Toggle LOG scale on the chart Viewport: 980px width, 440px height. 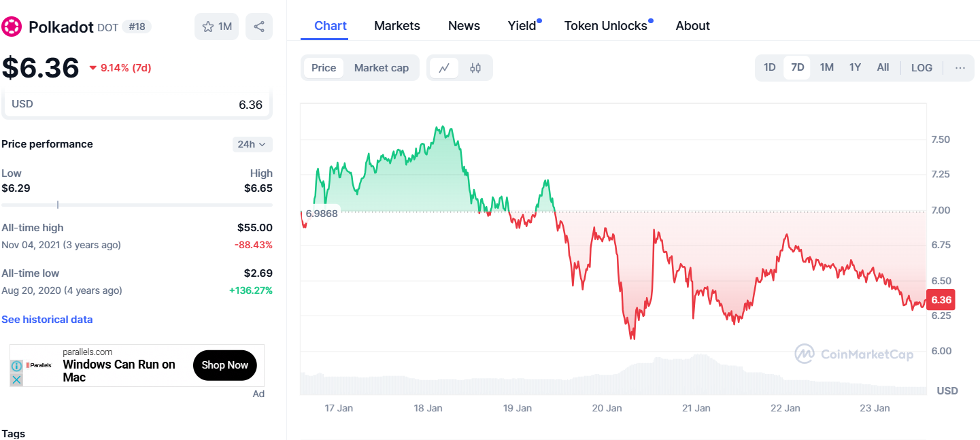[x=922, y=67]
